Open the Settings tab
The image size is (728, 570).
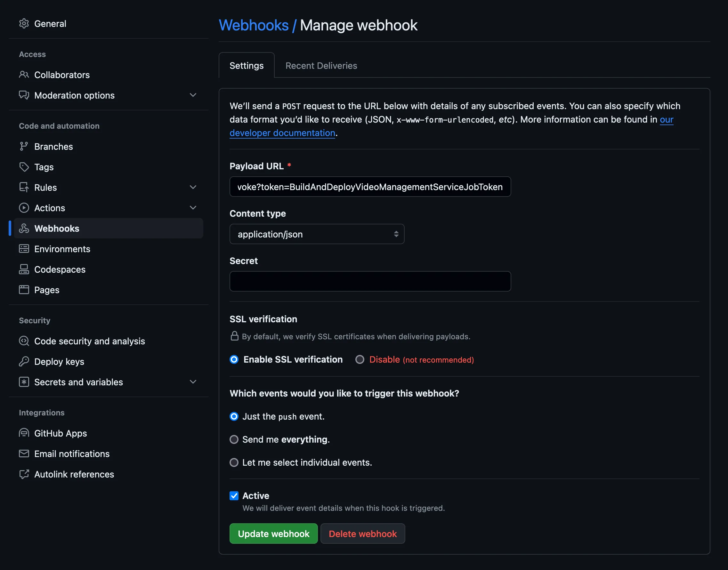246,65
